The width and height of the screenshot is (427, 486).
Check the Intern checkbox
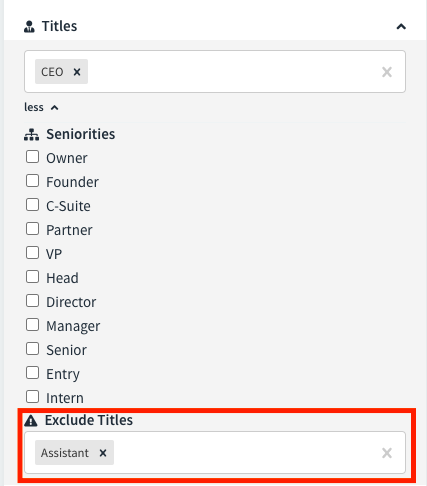click(x=32, y=397)
